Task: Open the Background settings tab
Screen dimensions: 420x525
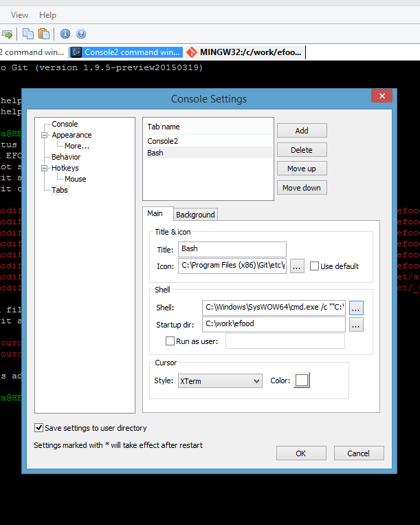Action: [x=196, y=215]
